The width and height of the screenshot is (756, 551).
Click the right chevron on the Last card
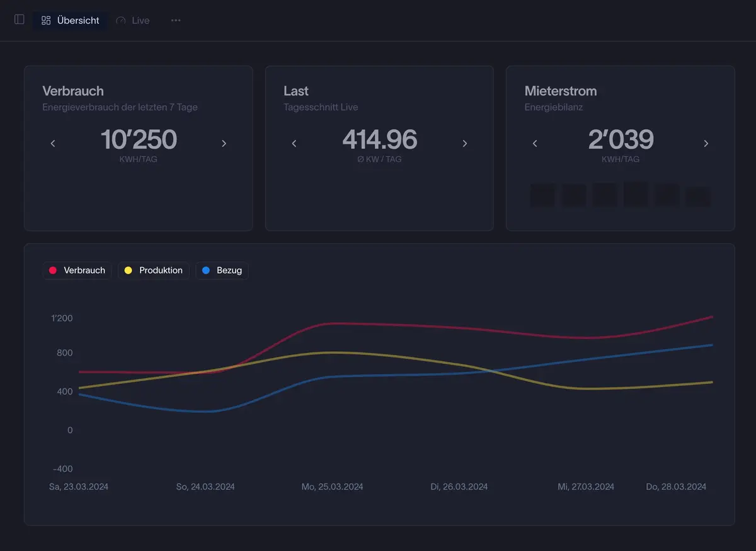pyautogui.click(x=465, y=143)
